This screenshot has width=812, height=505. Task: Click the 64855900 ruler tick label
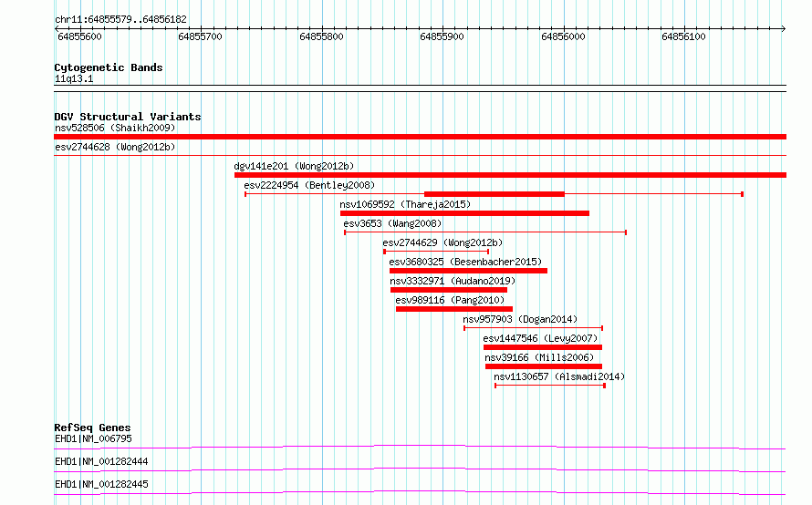(x=442, y=36)
